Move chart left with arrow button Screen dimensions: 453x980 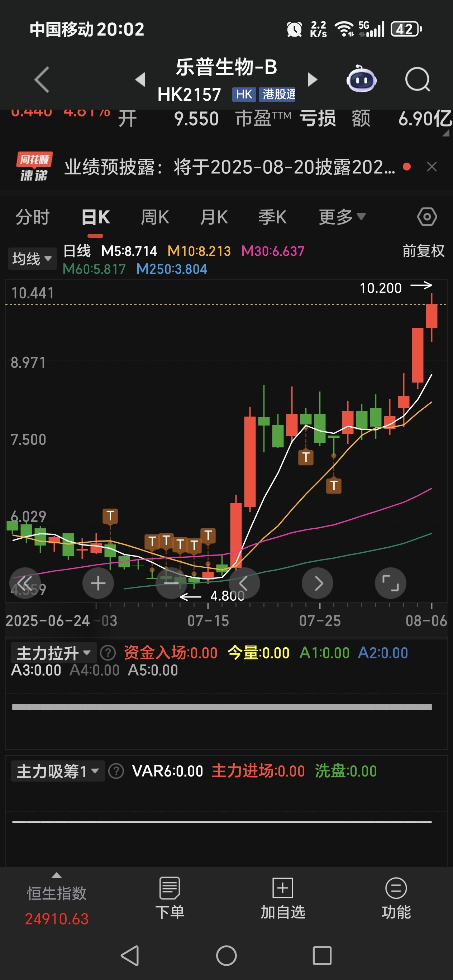244,583
